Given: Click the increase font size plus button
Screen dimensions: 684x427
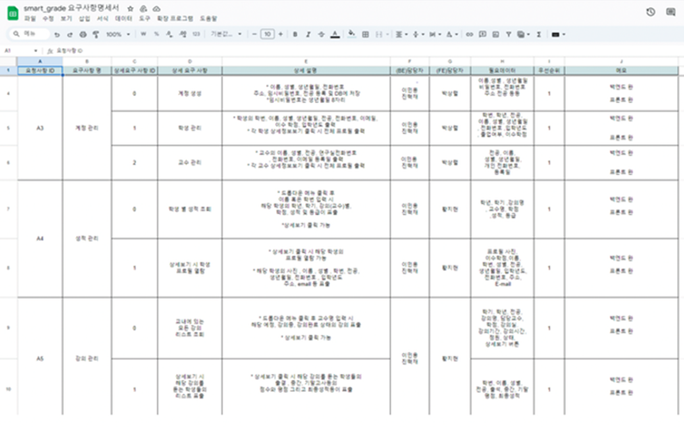Looking at the screenshot, I should 280,34.
